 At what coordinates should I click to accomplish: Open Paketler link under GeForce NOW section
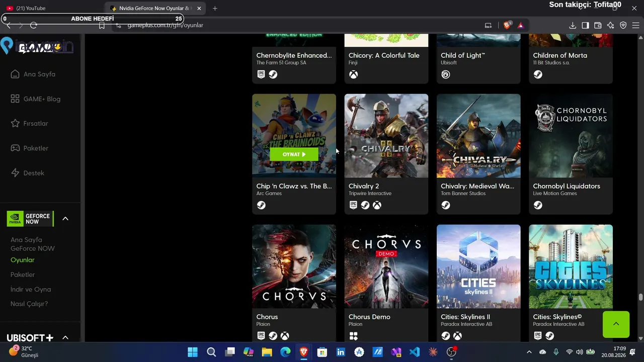(23, 275)
